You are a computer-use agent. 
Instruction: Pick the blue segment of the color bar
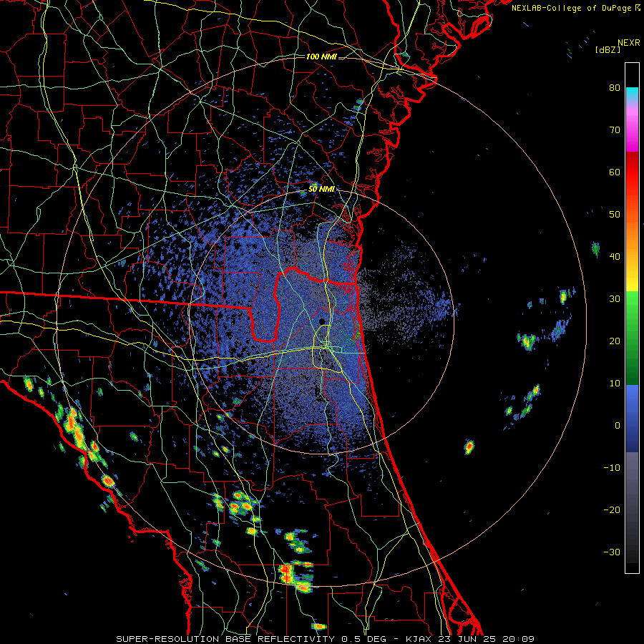pyautogui.click(x=632, y=418)
